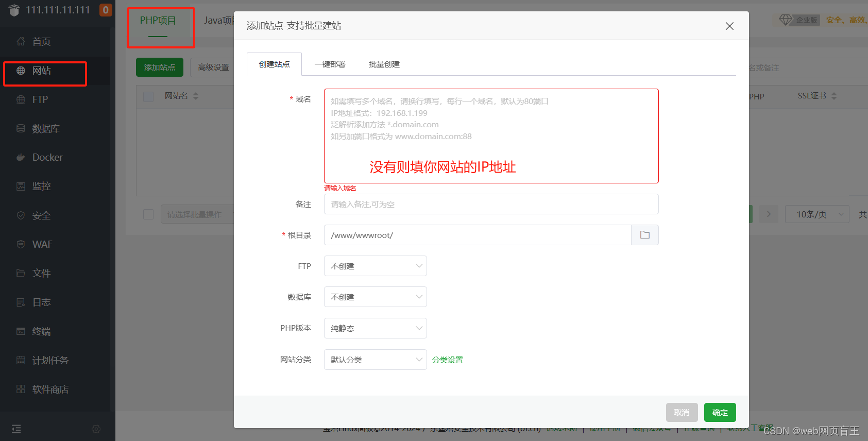Open the Docker whale icon
The height and width of the screenshot is (441, 868).
point(21,157)
